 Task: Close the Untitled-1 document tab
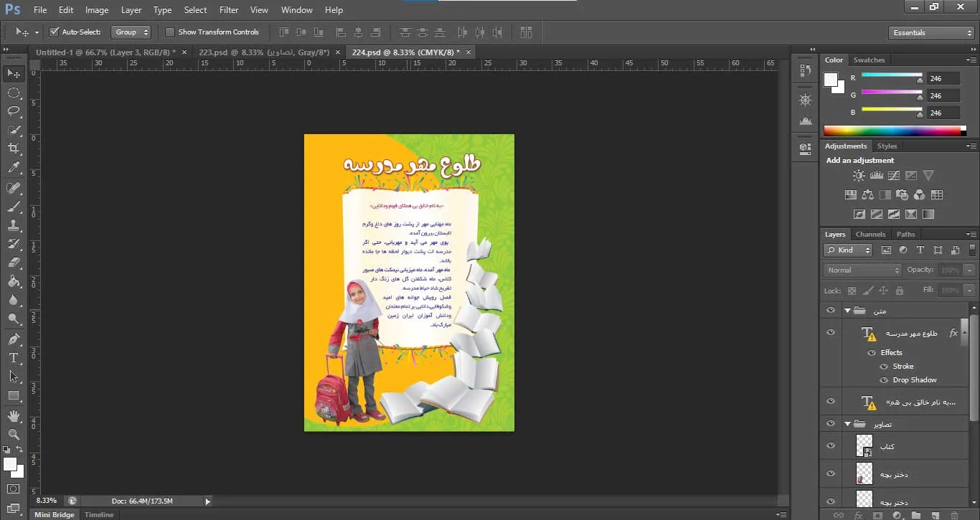[184, 52]
